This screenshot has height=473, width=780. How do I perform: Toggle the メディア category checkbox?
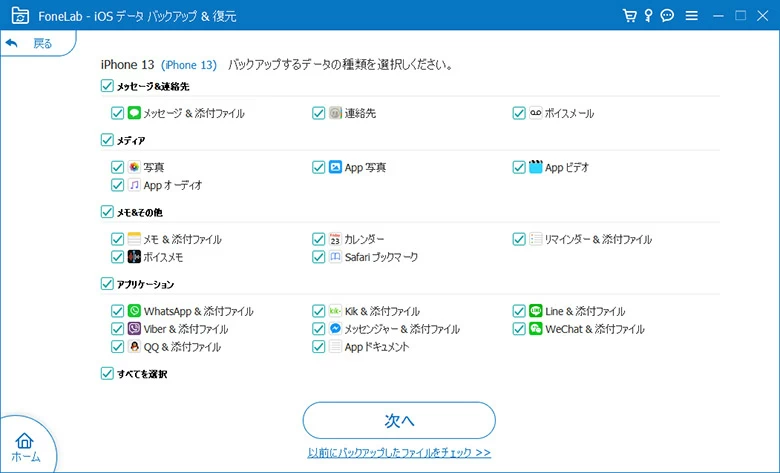[107, 140]
